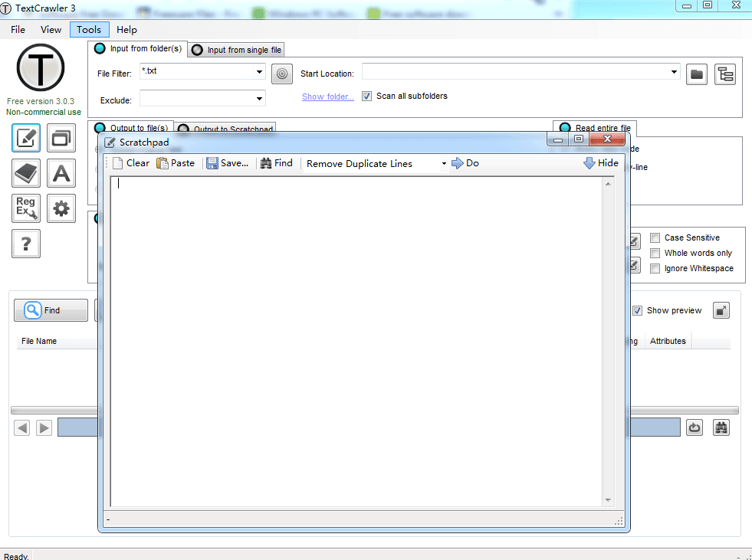Save Scratchpad contents to file
The height and width of the screenshot is (560, 752).
pyautogui.click(x=228, y=163)
